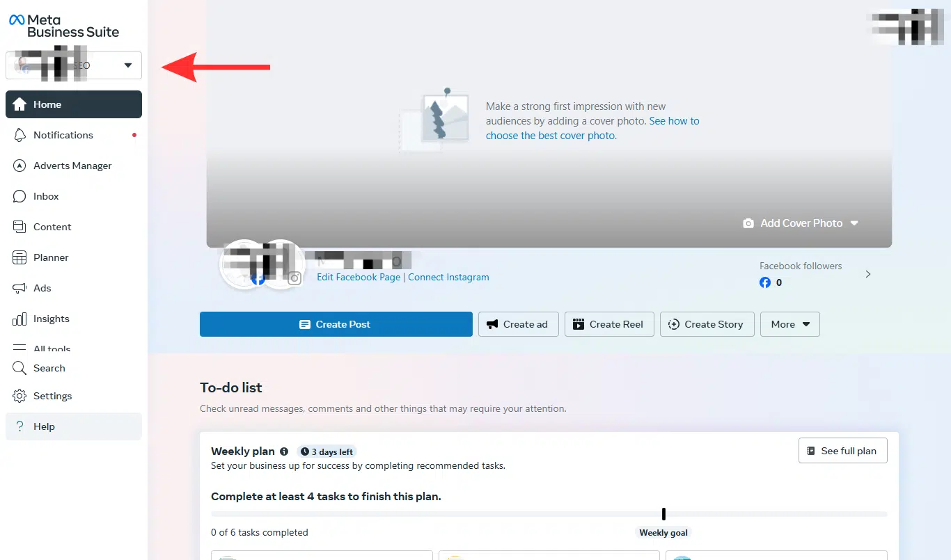
Task: Open the account selector dropdown
Action: point(74,65)
